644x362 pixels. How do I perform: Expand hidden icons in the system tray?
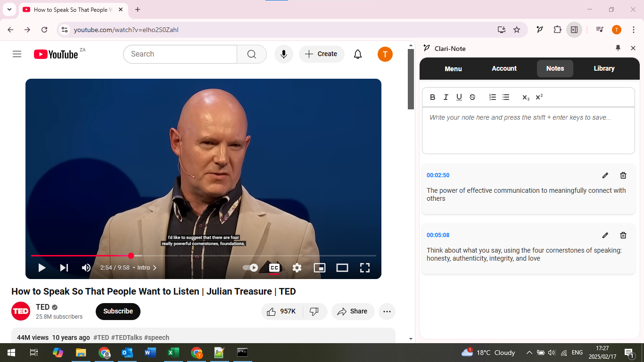point(529,352)
